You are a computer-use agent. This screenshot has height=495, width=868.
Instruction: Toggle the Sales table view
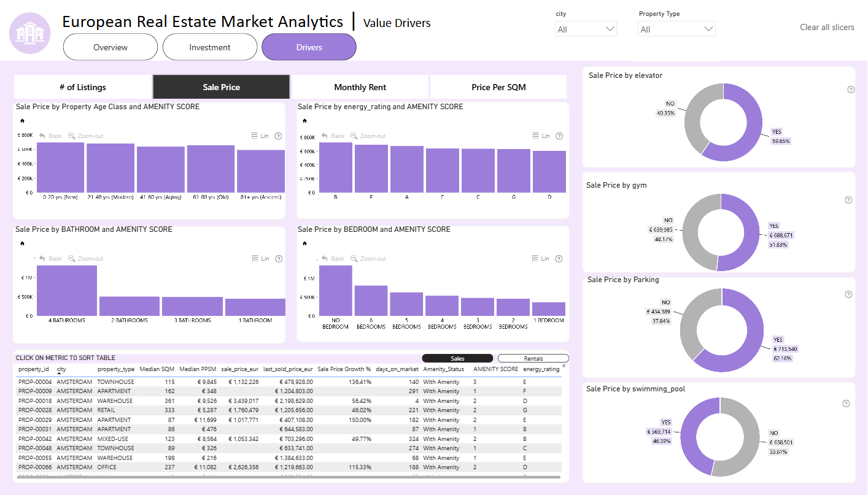click(457, 358)
